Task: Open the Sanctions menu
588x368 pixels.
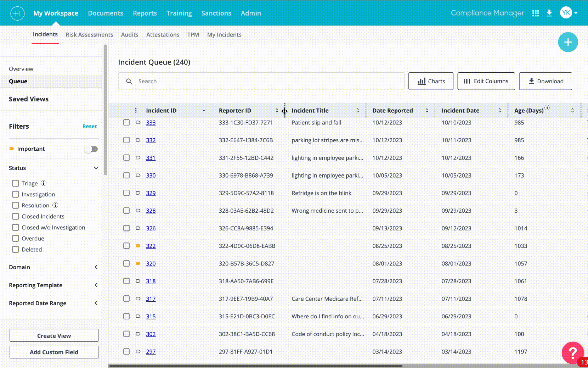Action: click(x=216, y=13)
